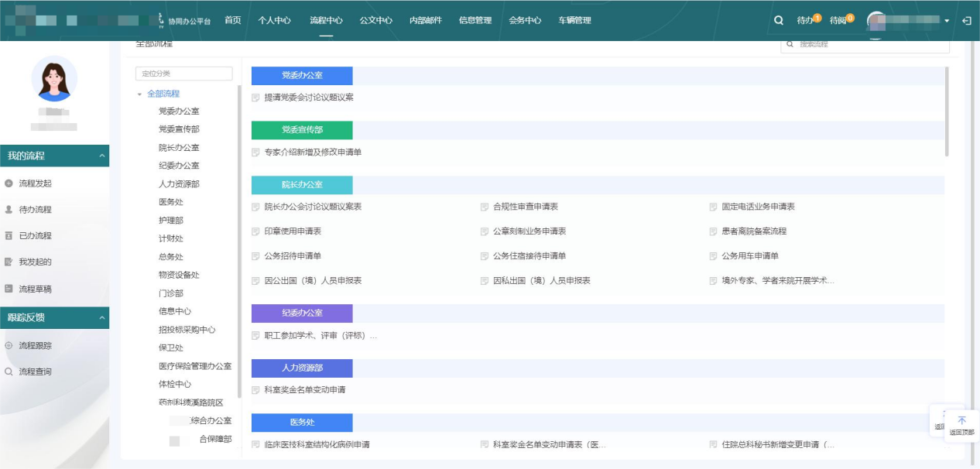Select the 车辆管理 menu
This screenshot has height=469, width=980.
pyautogui.click(x=574, y=21)
